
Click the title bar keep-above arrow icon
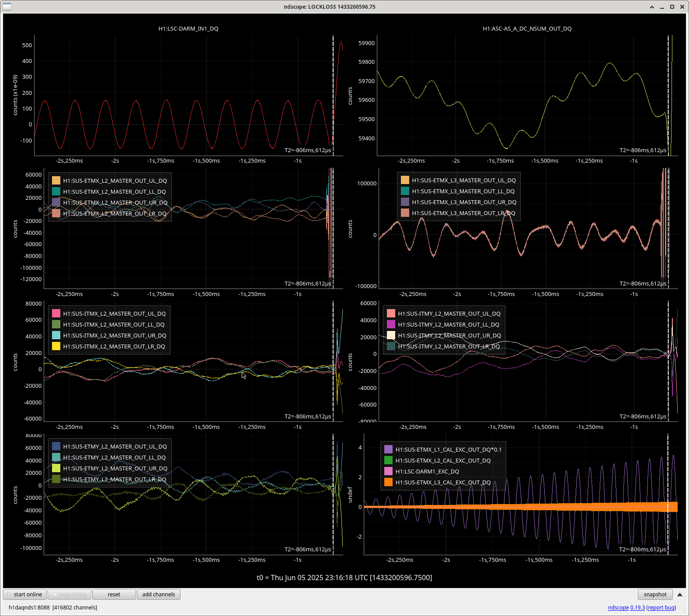tap(652, 7)
